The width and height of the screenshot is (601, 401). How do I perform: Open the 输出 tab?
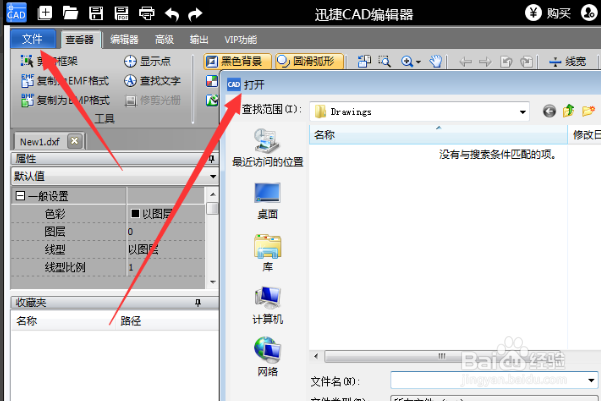[199, 39]
